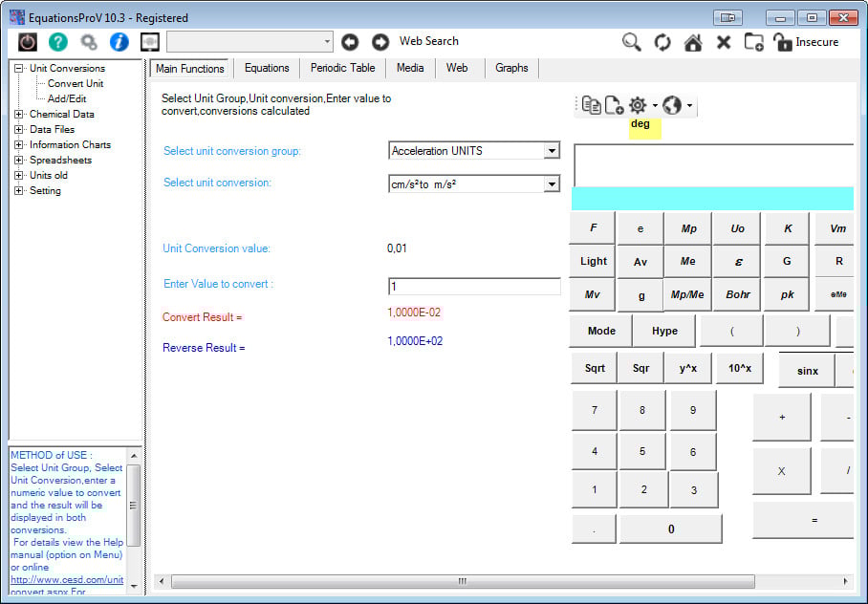868x604 pixels.
Task: Click the number 0 calculator key
Action: [x=671, y=528]
